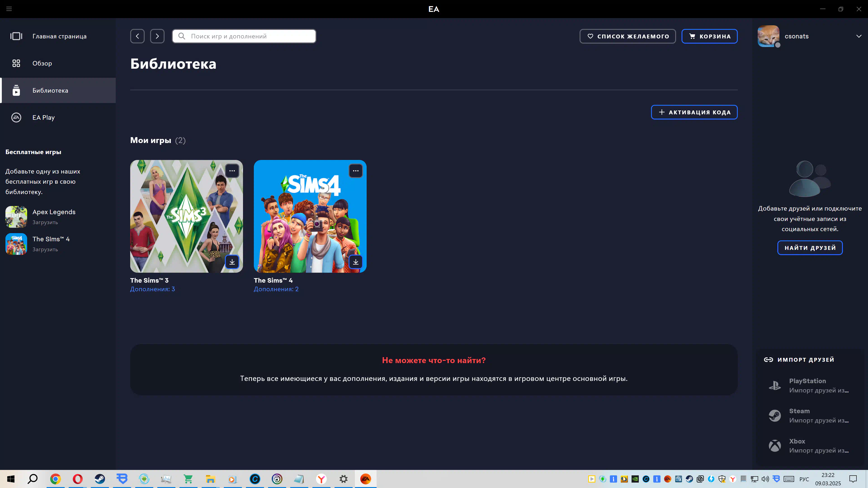Click Apex Legends free game icon
The image size is (868, 488).
(16, 217)
